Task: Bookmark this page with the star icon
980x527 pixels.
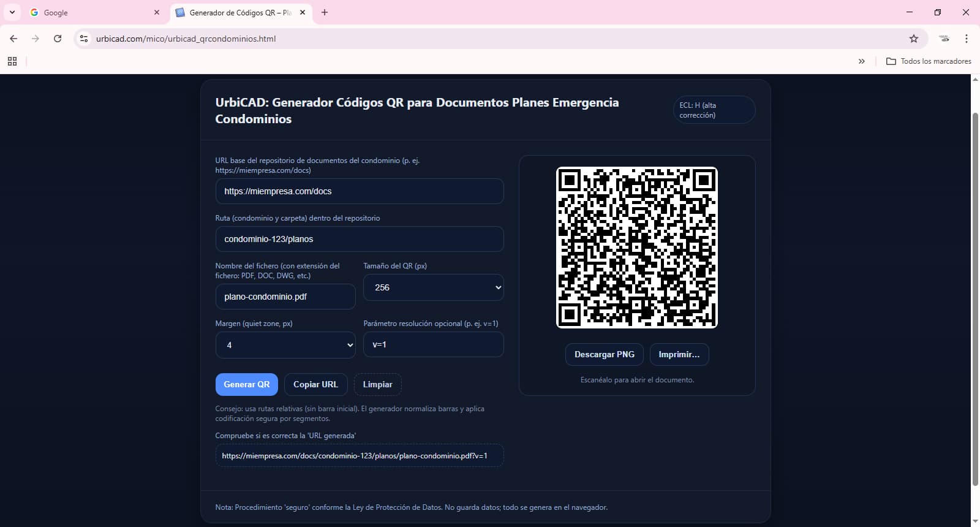Action: tap(914, 39)
